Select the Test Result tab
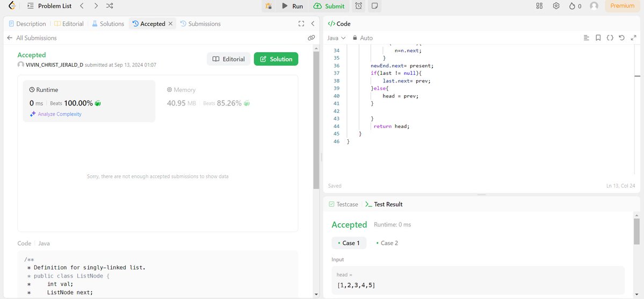Screen dimensions: 644x299 pos(383,204)
